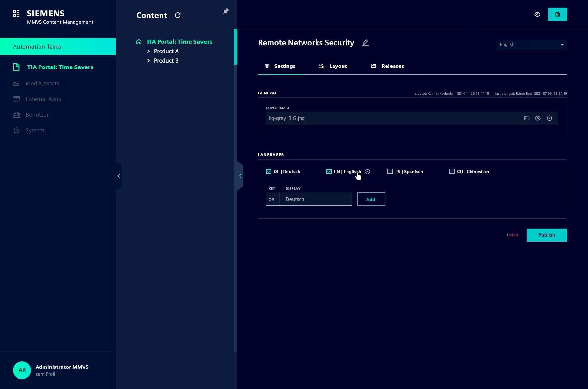
Task: Click the AR profile avatar
Action: [x=22, y=370]
